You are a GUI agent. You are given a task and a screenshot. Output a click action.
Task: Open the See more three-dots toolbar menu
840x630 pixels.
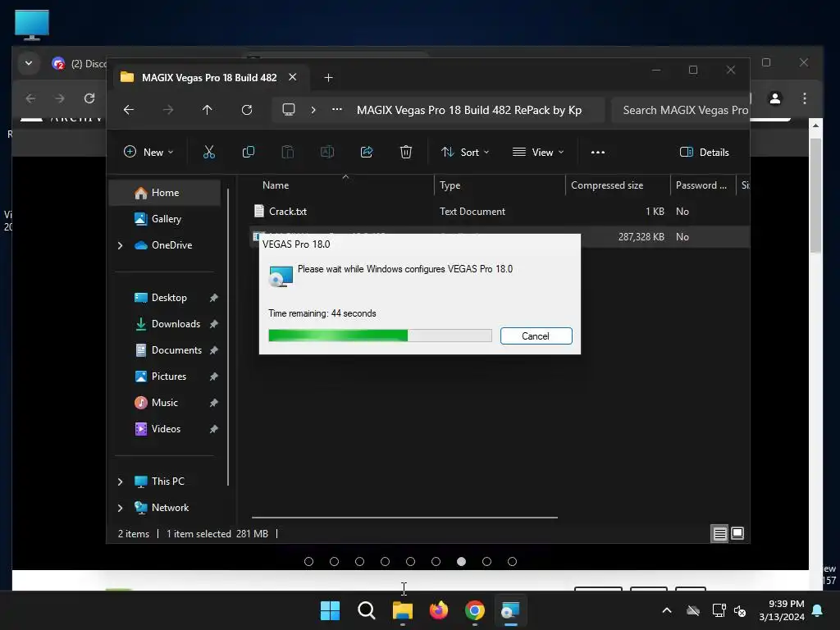pyautogui.click(x=598, y=152)
